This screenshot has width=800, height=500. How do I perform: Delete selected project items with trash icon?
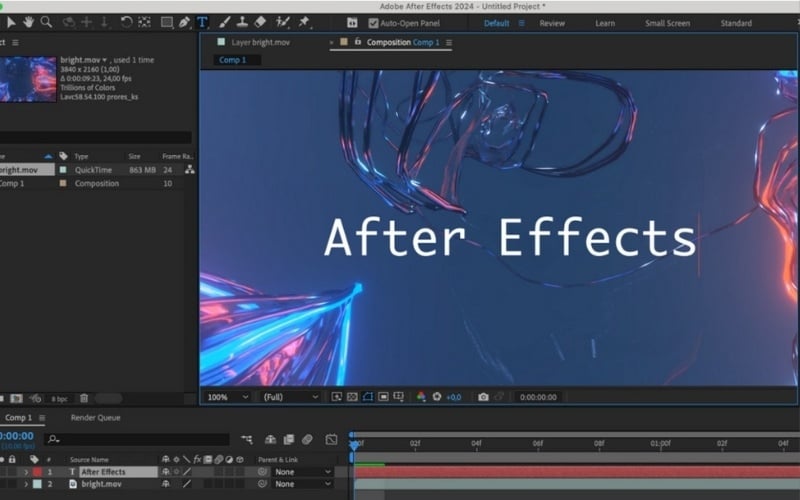84,398
